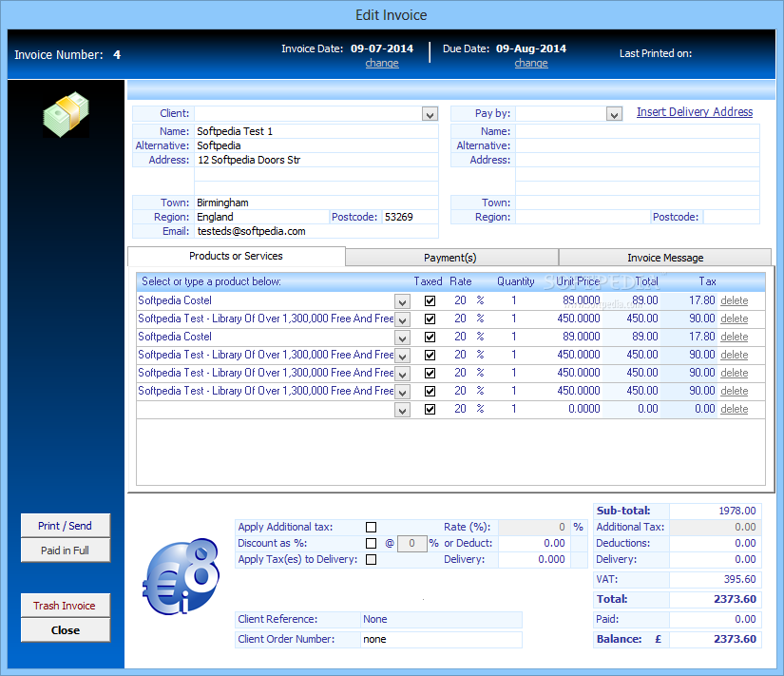The height and width of the screenshot is (676, 784).
Task: Open the Client dropdown list
Action: (430, 114)
